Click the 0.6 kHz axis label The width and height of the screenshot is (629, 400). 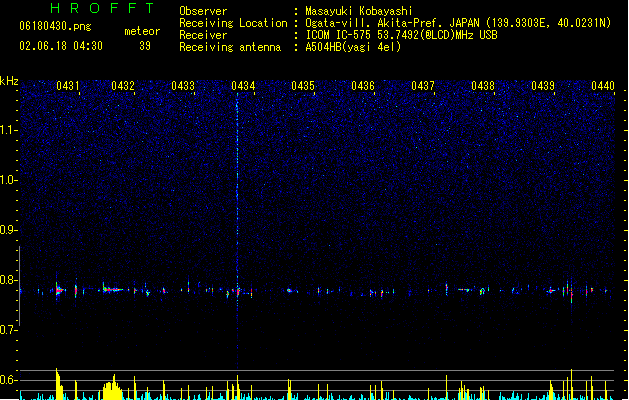point(8,380)
